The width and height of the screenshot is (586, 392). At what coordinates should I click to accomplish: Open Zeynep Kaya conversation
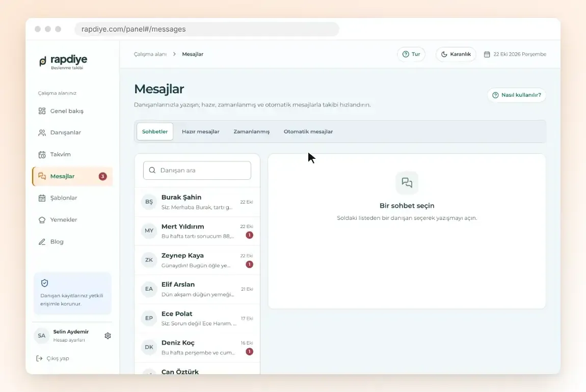(197, 260)
